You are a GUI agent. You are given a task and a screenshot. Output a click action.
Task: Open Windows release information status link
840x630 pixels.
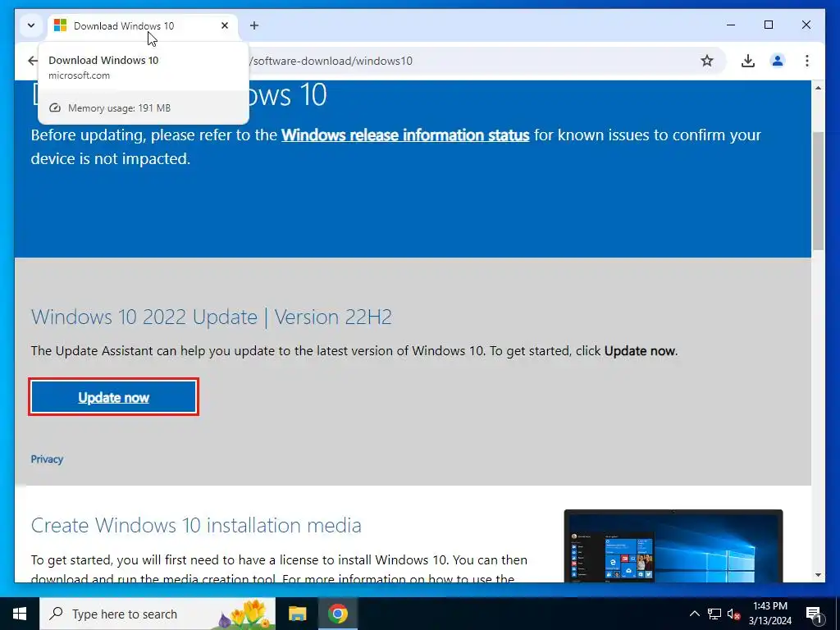(x=405, y=135)
